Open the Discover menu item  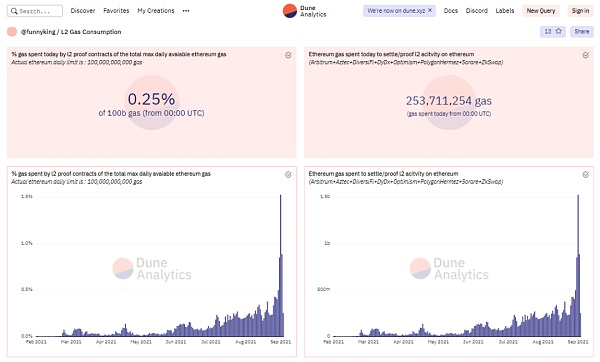point(83,11)
